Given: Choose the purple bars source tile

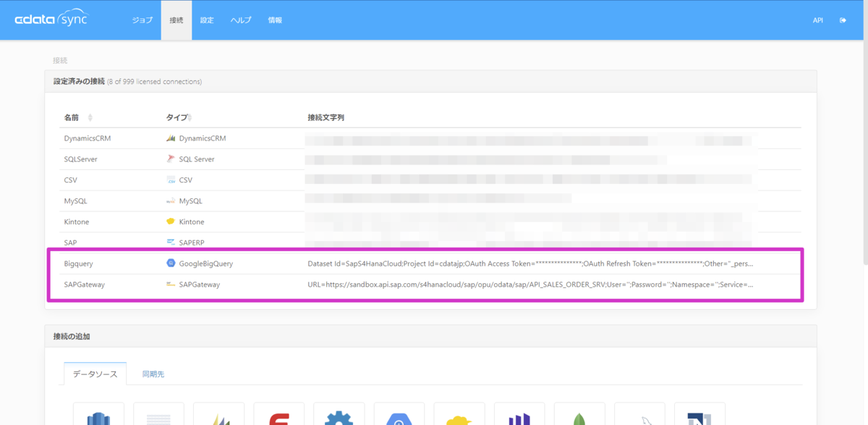Looking at the screenshot, I should click(519, 414).
